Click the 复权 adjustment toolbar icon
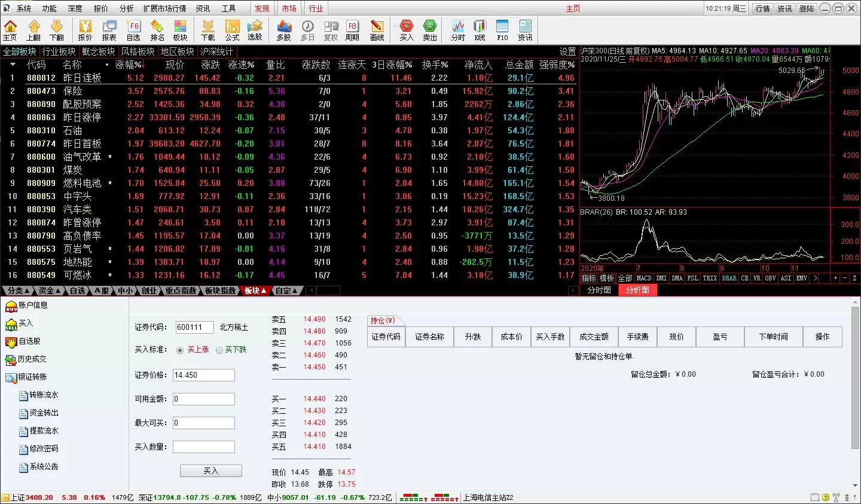The height and width of the screenshot is (504, 861). pyautogui.click(x=331, y=30)
